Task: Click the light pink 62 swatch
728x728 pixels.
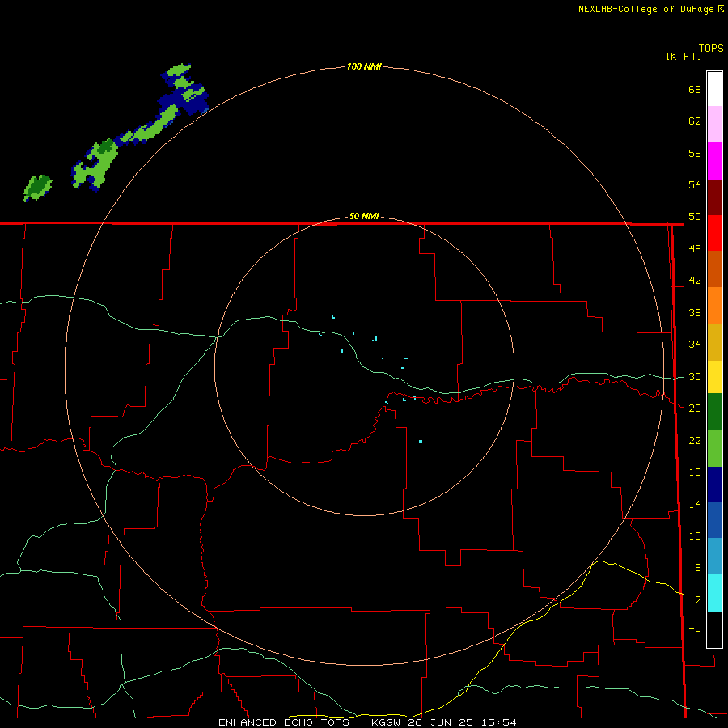Action: click(714, 125)
